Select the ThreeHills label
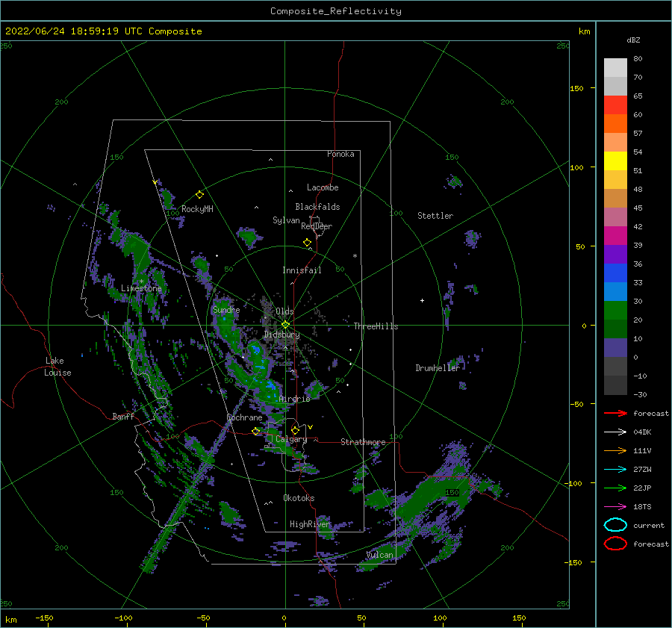Viewport: 672px width, 628px height. (x=376, y=326)
